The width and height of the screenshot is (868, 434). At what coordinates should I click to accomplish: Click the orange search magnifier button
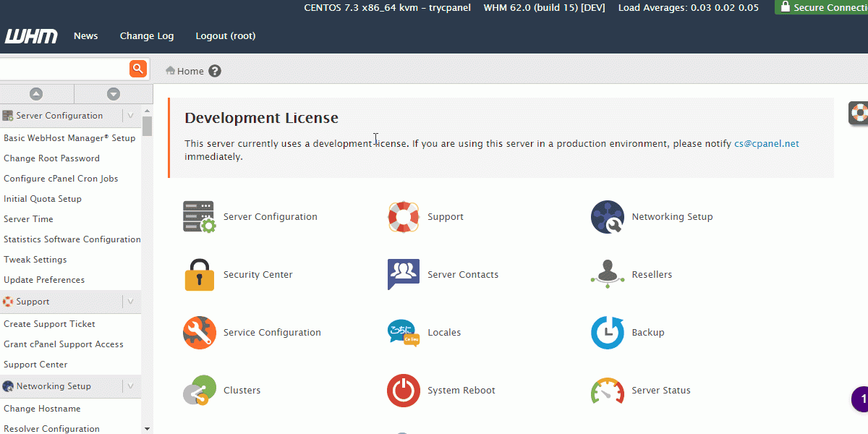pos(138,69)
